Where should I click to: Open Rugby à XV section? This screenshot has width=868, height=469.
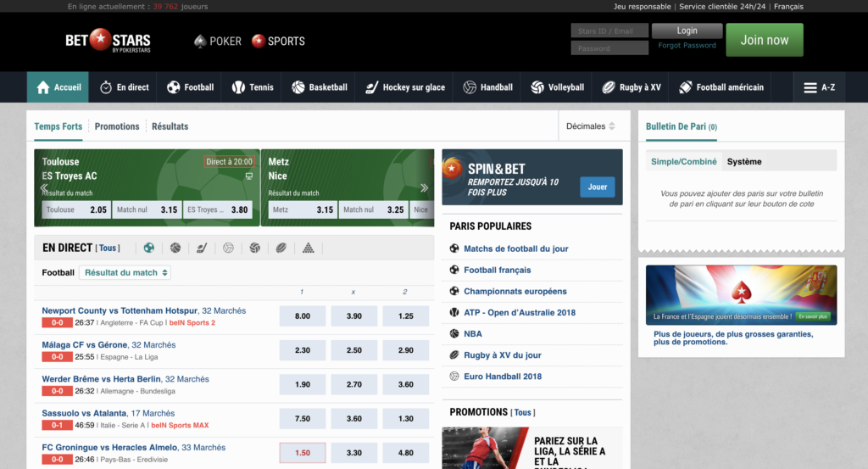[x=631, y=87]
